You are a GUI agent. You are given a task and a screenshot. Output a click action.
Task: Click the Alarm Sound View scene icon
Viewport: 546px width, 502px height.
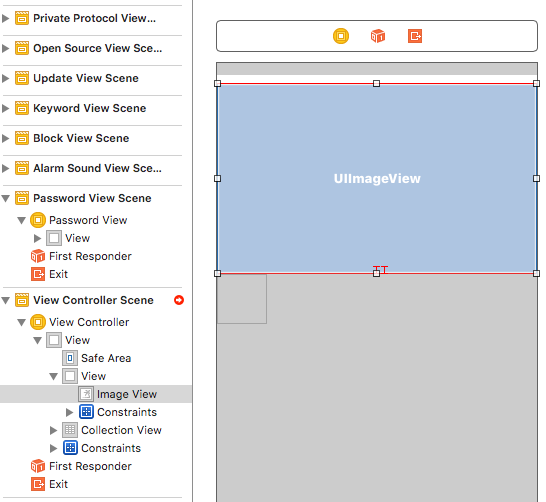click(22, 168)
